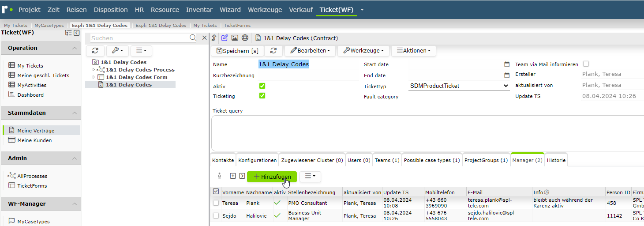Expand the 1&1 Delay Codes Form tree node
This screenshot has width=644, height=226.
[94, 77]
